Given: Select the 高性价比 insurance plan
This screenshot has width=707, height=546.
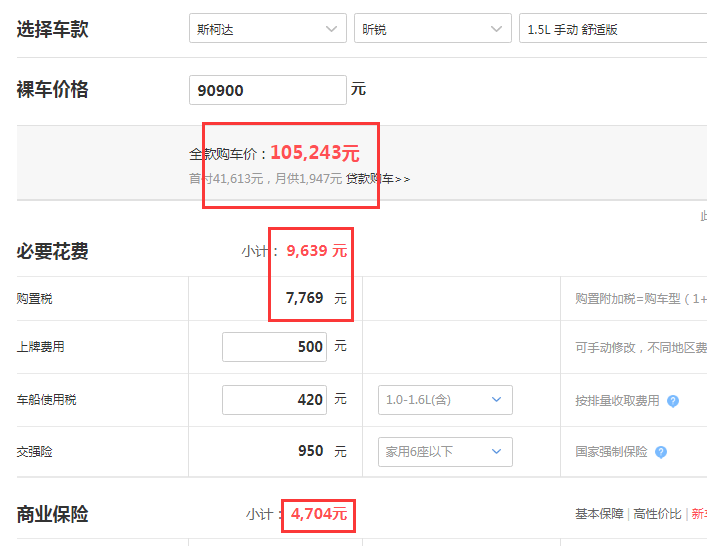Looking at the screenshot, I should click(657, 514).
